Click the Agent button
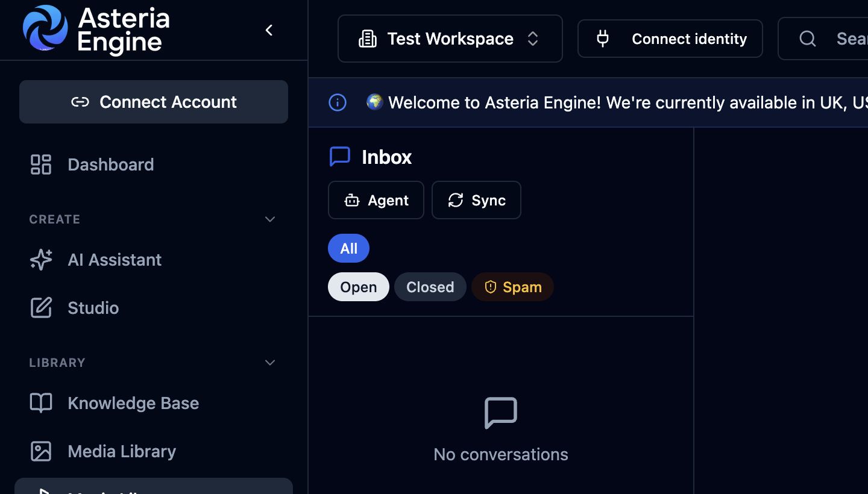 click(x=376, y=200)
